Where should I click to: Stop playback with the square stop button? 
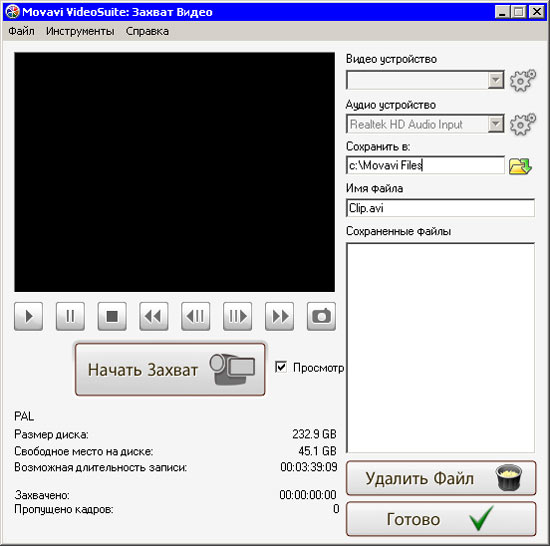point(112,316)
